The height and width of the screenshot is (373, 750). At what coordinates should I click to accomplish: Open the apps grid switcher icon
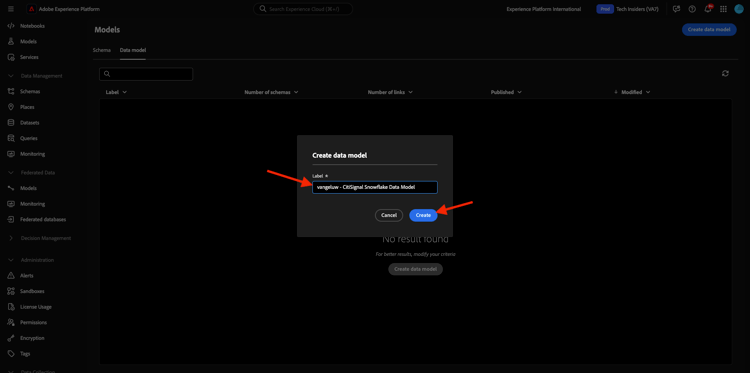[x=723, y=9]
